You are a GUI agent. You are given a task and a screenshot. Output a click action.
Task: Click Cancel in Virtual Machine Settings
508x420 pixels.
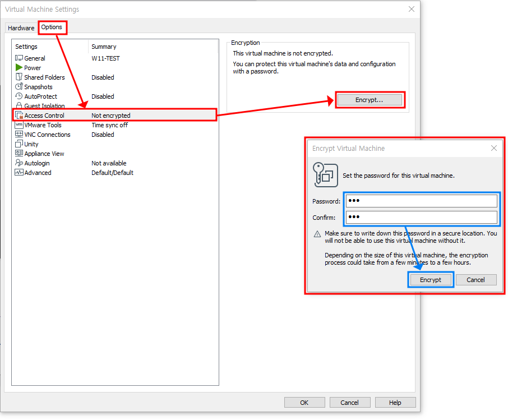[349, 403]
